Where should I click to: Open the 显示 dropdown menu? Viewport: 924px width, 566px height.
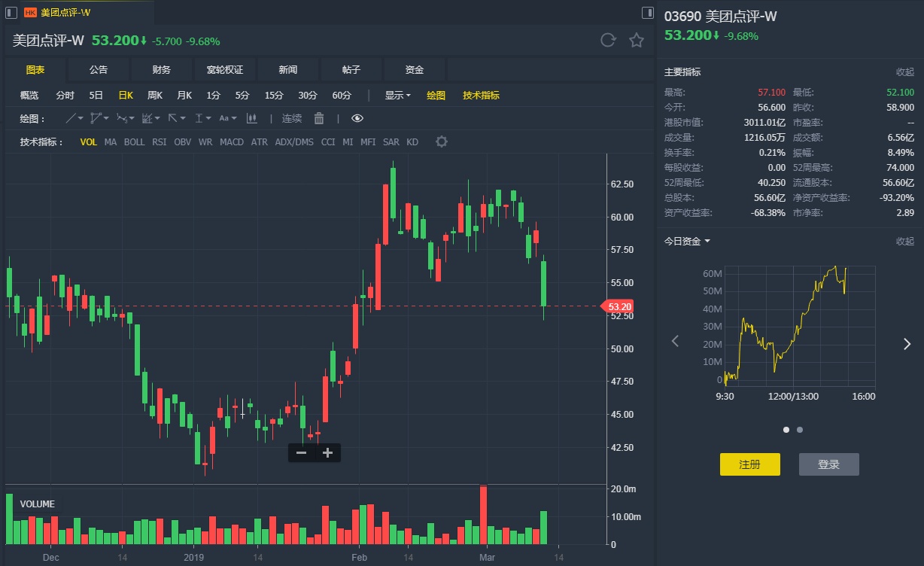coord(397,96)
